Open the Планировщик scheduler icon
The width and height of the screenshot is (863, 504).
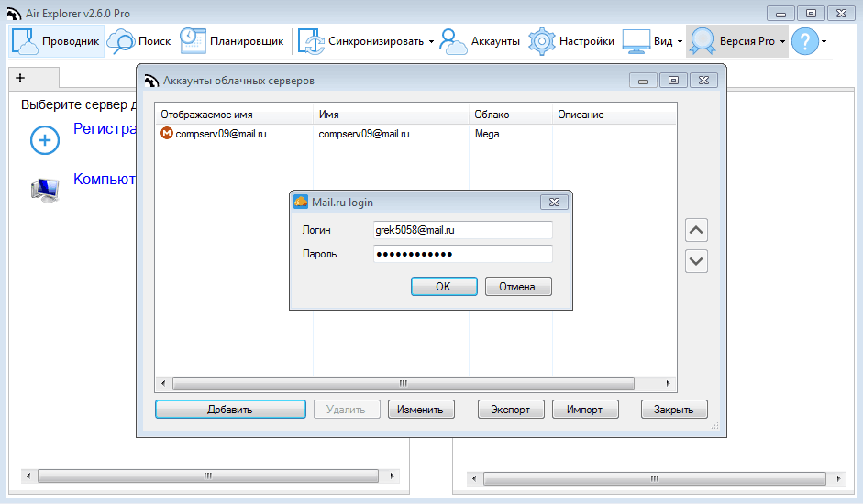tap(193, 41)
